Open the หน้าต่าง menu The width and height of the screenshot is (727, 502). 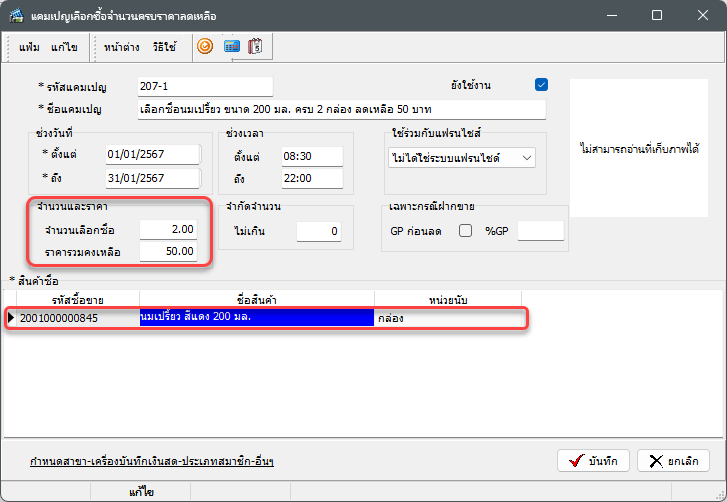coord(122,47)
